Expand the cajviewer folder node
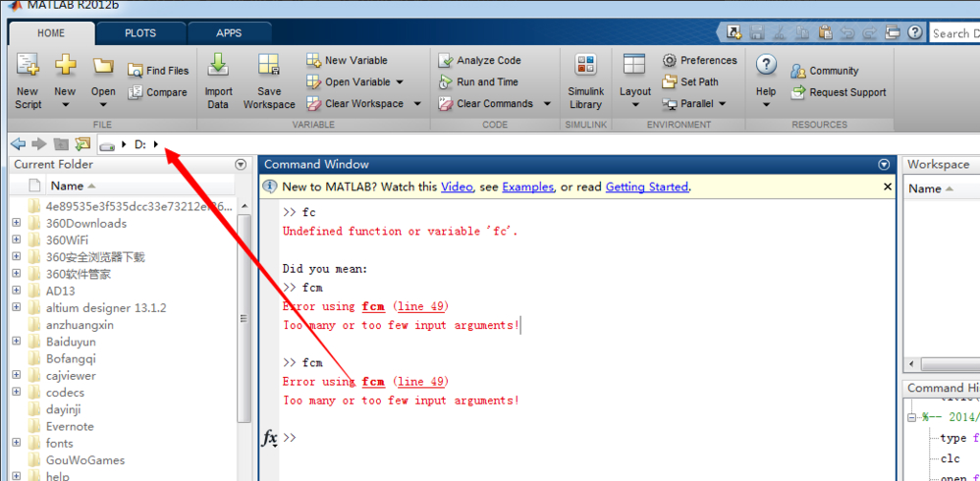Screen dimensions: 980x481 pyautogui.click(x=17, y=375)
